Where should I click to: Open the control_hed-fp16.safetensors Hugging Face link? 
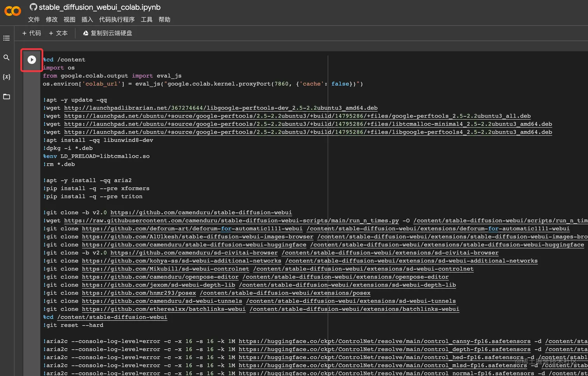click(381, 357)
